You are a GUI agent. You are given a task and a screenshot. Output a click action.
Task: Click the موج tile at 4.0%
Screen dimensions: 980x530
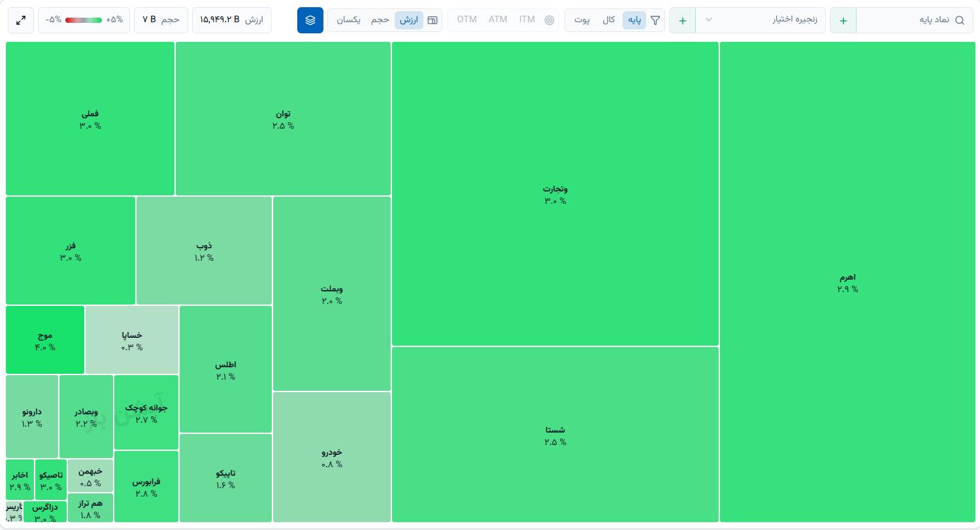tap(45, 340)
